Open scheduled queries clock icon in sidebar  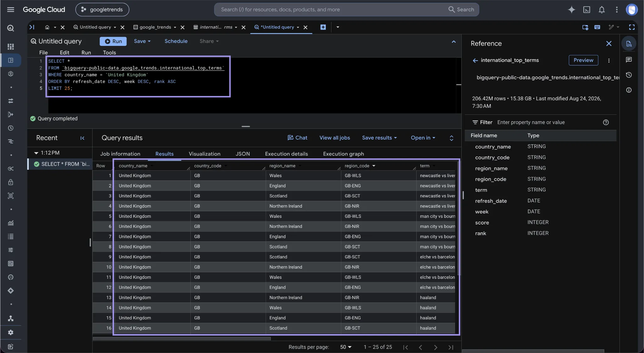click(11, 128)
